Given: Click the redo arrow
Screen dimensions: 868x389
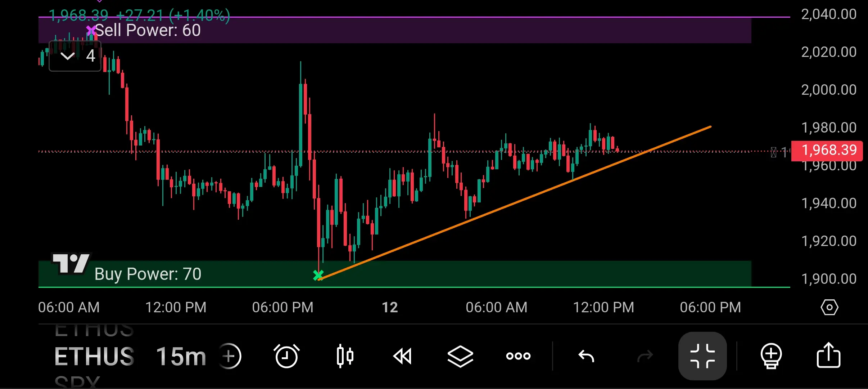Looking at the screenshot, I should (645, 356).
